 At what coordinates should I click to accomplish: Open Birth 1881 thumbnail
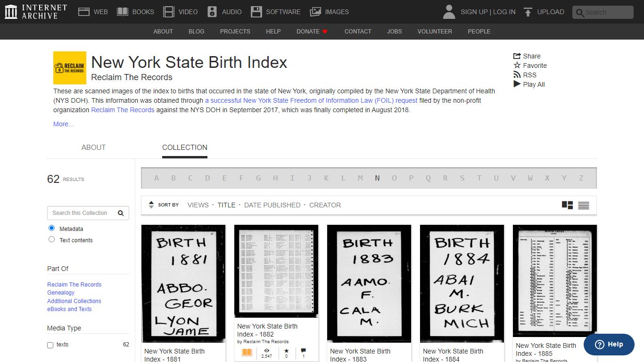click(x=183, y=284)
